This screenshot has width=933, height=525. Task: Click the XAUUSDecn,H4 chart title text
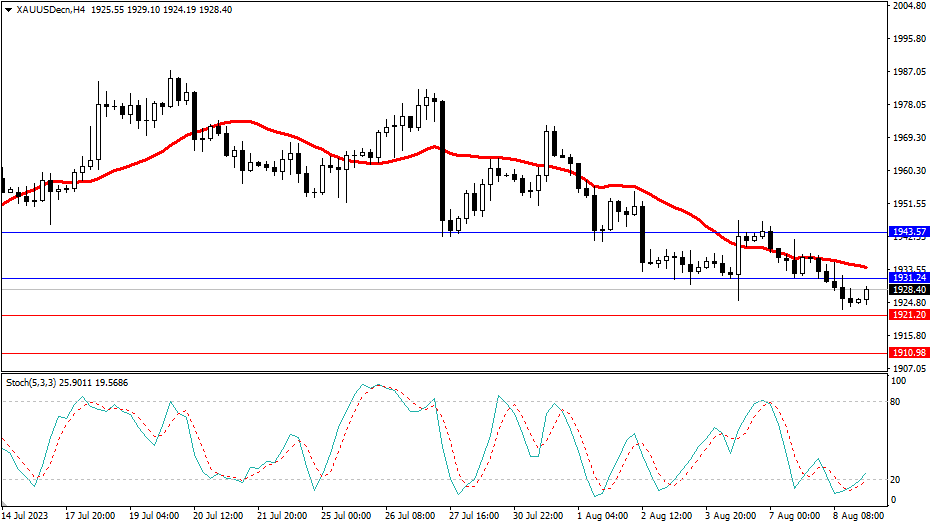(x=50, y=10)
